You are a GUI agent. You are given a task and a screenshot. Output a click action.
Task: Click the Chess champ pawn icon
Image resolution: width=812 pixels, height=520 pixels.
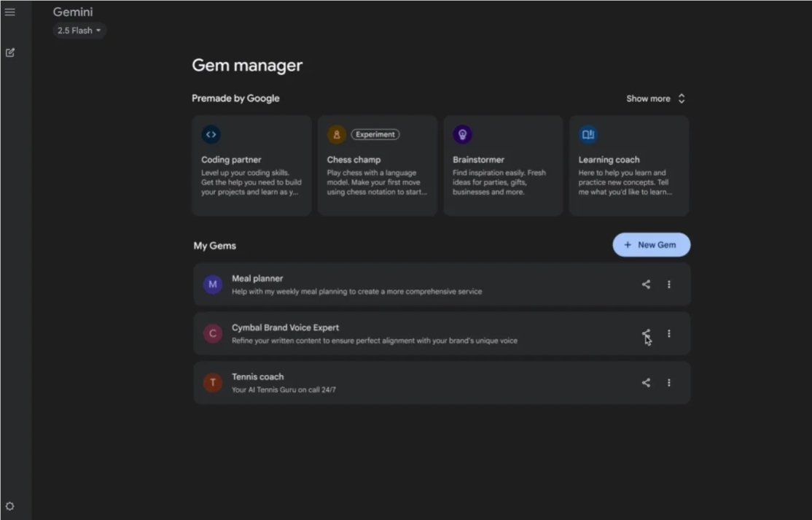(336, 134)
